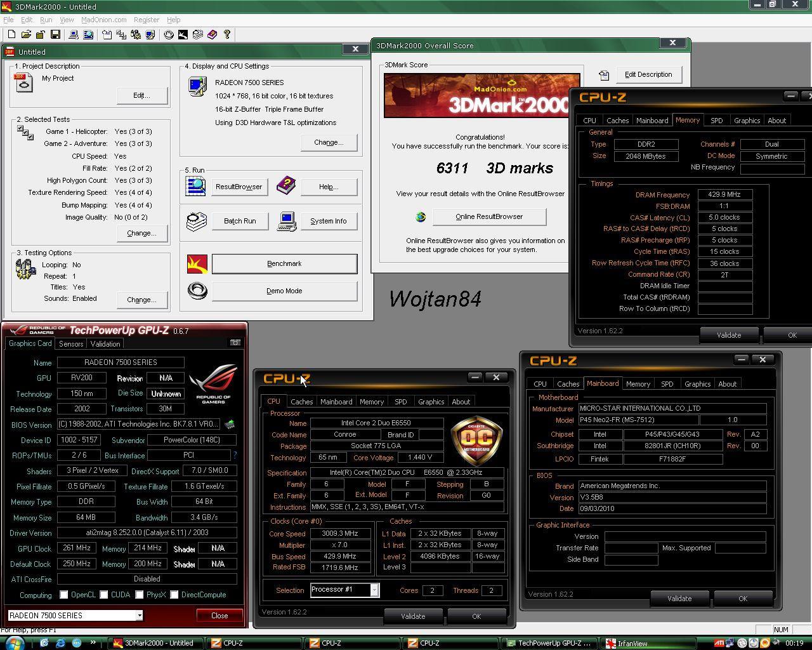This screenshot has height=650, width=812.
Task: Click the Batch Run stacked sheets icon
Action: coord(197,221)
